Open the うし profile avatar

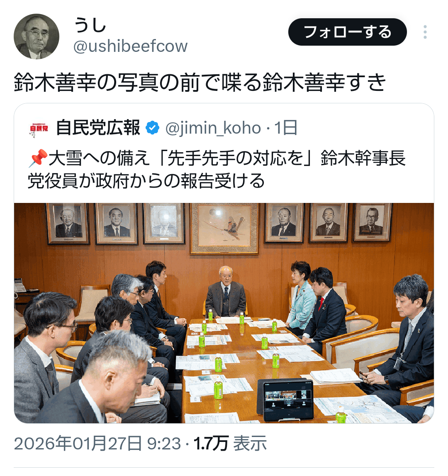(x=37, y=37)
